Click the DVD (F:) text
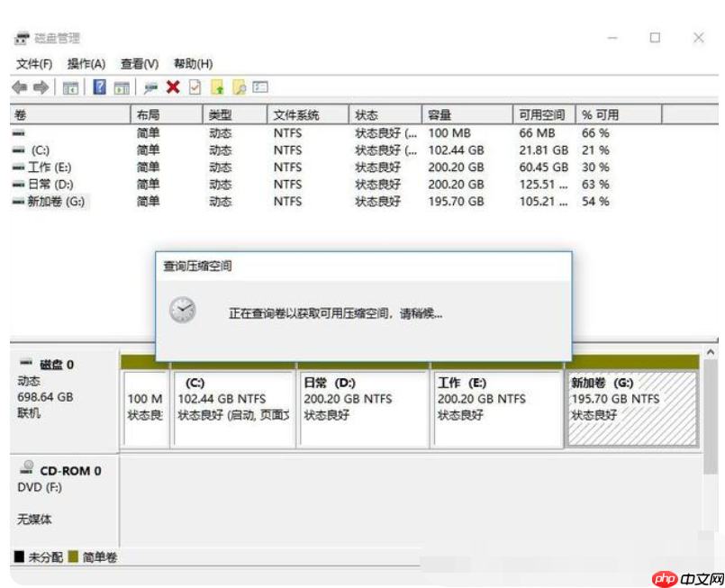Screen dimensions: 725x588 point(40,487)
